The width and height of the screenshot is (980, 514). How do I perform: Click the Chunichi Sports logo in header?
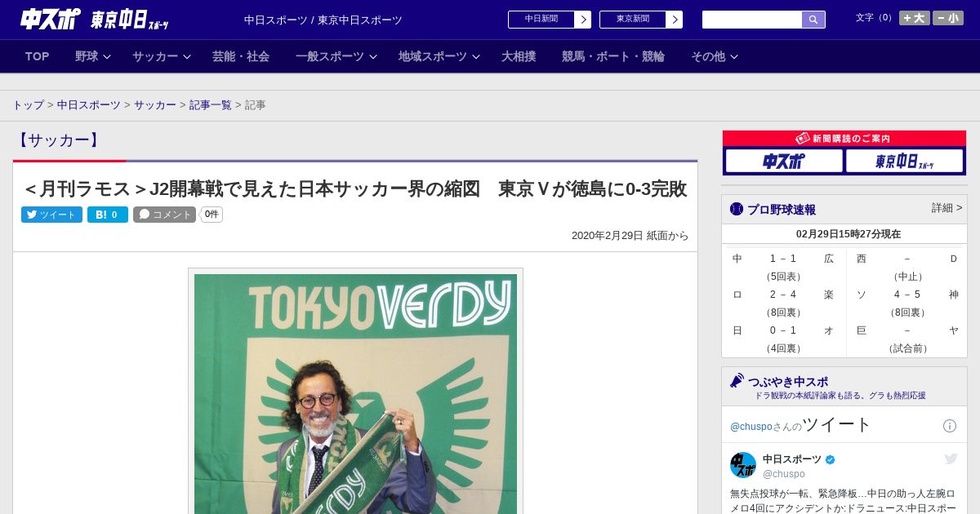pyautogui.click(x=51, y=19)
